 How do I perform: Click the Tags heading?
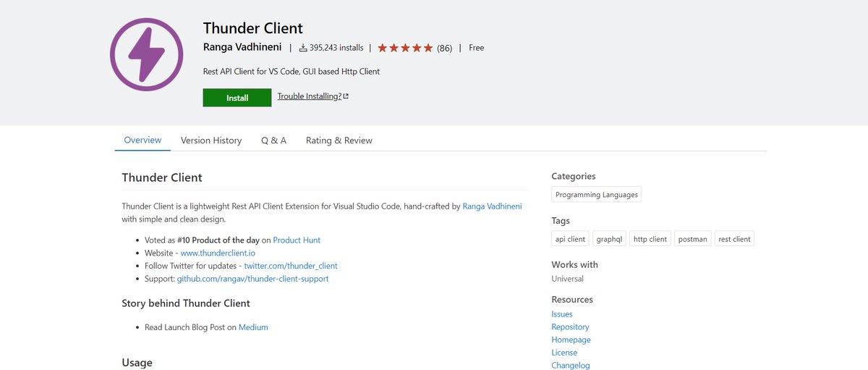click(x=561, y=221)
